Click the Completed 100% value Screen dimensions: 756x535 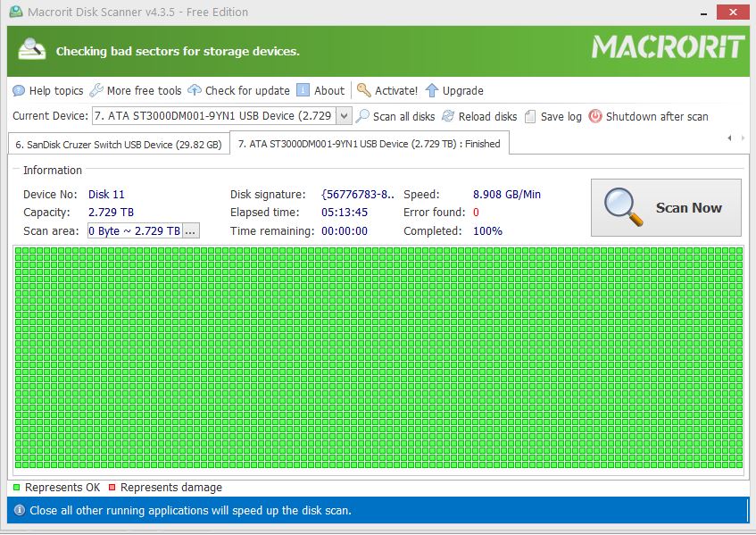(x=487, y=231)
